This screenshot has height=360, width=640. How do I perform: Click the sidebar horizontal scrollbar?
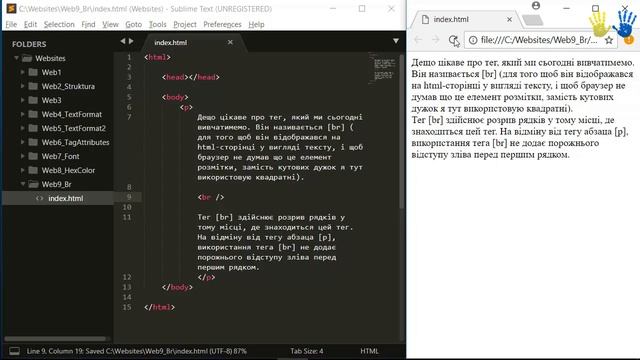tap(56, 339)
